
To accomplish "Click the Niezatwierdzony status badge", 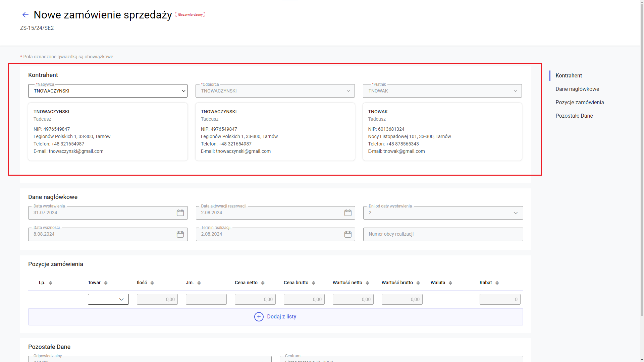I will [x=190, y=15].
